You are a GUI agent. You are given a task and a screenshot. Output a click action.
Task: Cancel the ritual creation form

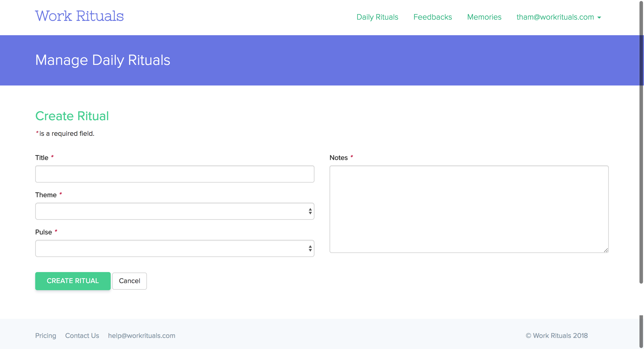click(129, 281)
